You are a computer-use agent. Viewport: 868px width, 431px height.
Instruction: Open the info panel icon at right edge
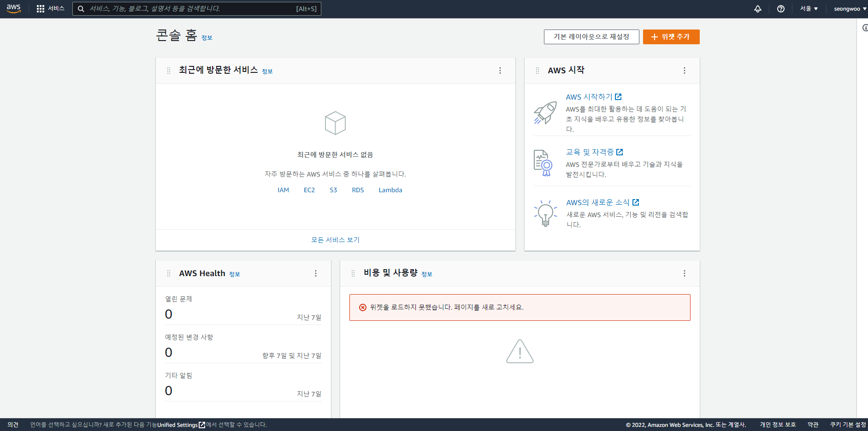[x=865, y=28]
